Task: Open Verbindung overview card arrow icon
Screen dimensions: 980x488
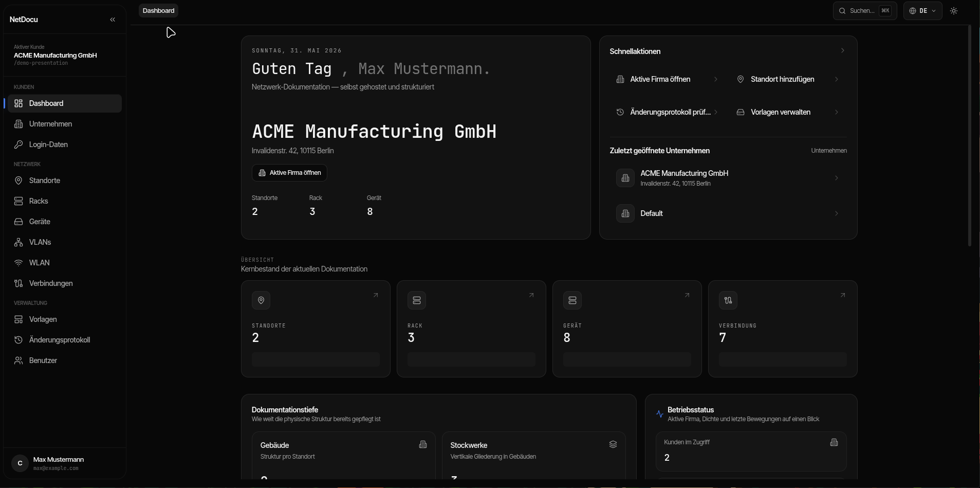Action: 843,295
